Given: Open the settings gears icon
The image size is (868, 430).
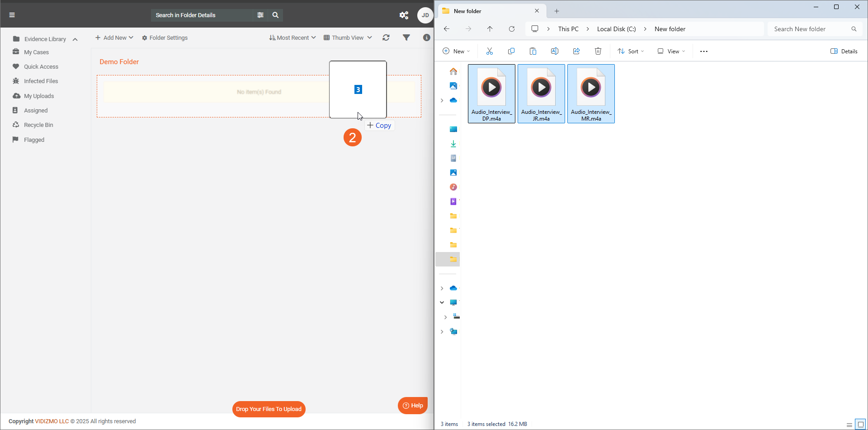Looking at the screenshot, I should (x=404, y=15).
